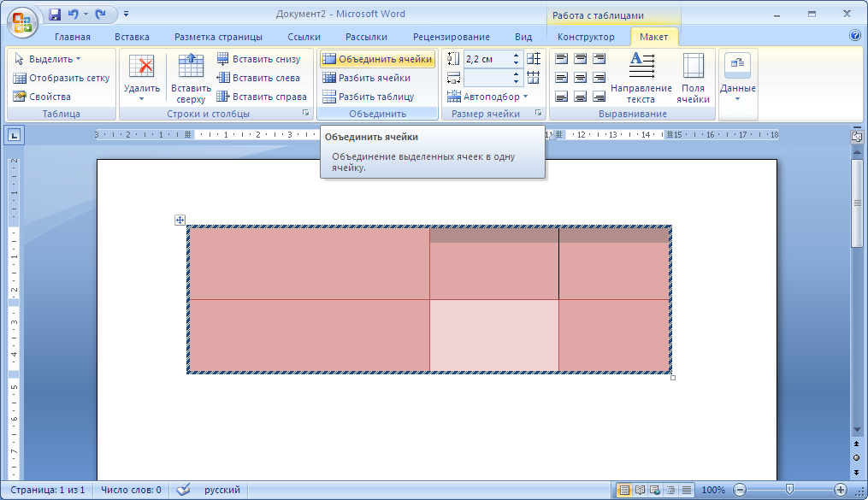Screen dimensions: 868x500
Task: Click the proofing check status icon
Action: (x=183, y=490)
